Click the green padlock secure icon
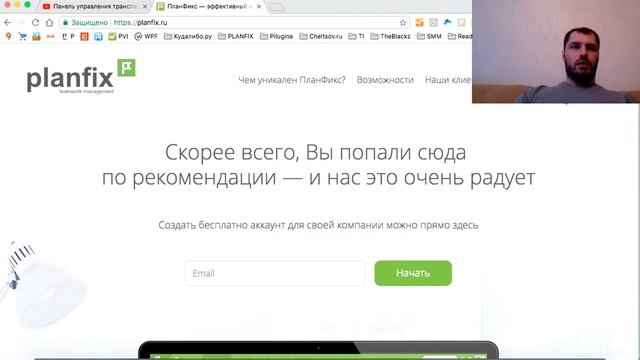Image resolution: width=640 pixels, height=360 pixels. pyautogui.click(x=65, y=22)
